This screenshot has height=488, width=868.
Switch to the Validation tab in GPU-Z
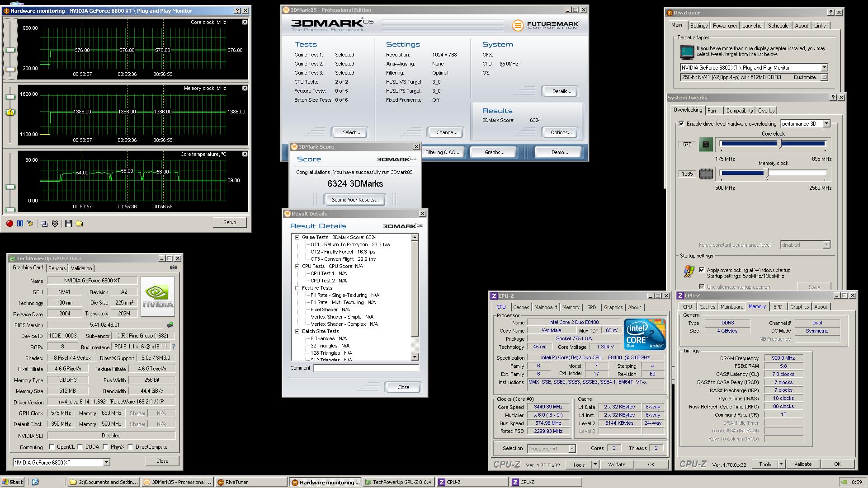click(x=81, y=268)
